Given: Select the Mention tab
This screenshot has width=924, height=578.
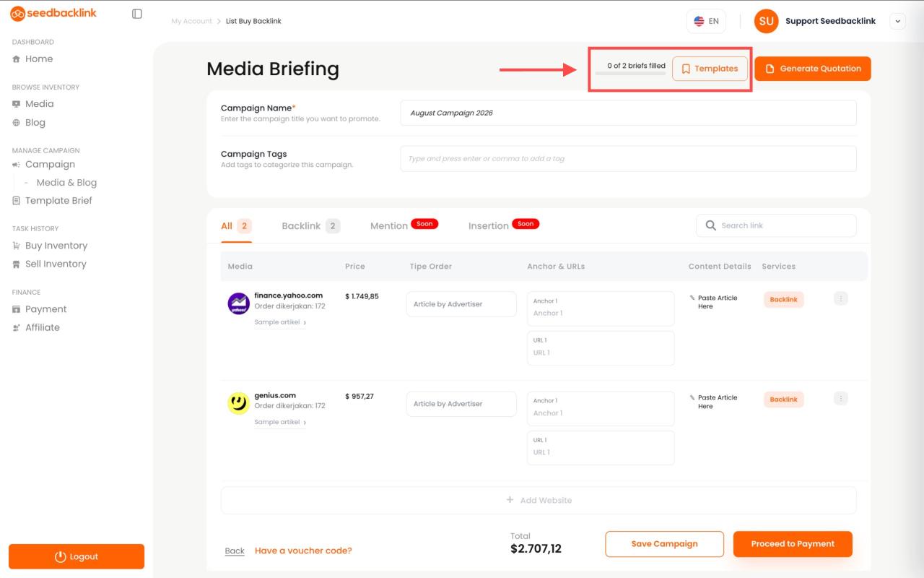Looking at the screenshot, I should point(404,225).
